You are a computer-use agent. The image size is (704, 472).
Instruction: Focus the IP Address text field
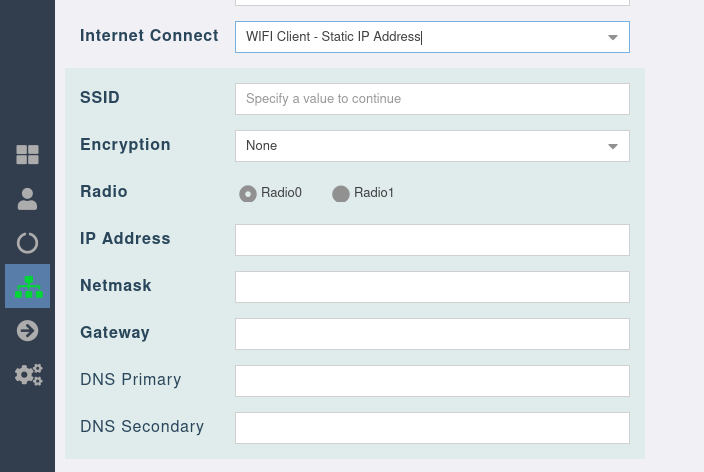[x=432, y=240]
